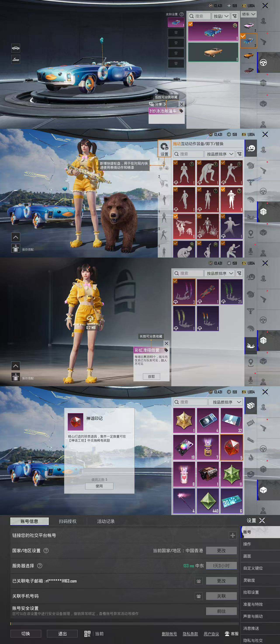Click the tag icon beside 彩虹滑翔烟雾
The height and width of the screenshot is (644, 280).
point(166,350)
